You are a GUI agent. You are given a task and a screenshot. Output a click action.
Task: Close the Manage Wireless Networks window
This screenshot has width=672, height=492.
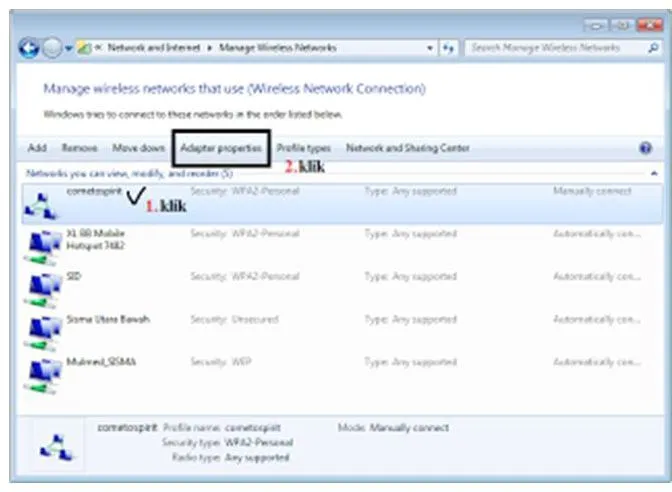(x=650, y=25)
